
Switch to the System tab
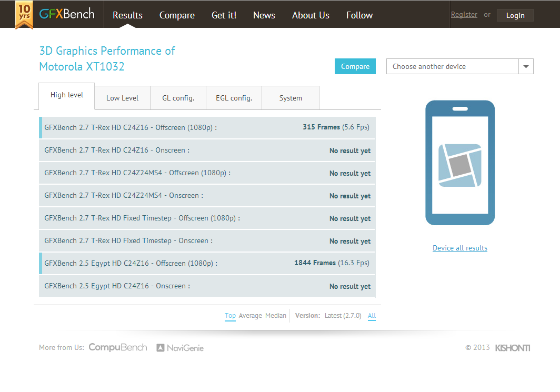point(291,98)
